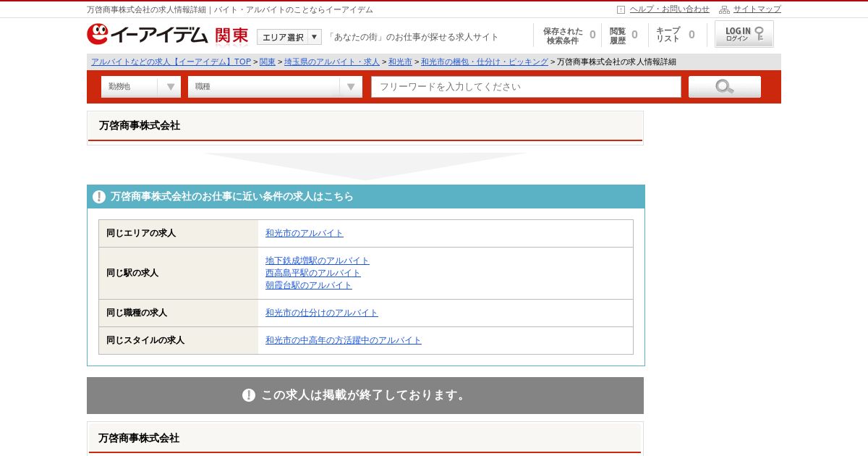Click the 関東 area label beside logo
This screenshot has width=868, height=456.
pos(231,35)
